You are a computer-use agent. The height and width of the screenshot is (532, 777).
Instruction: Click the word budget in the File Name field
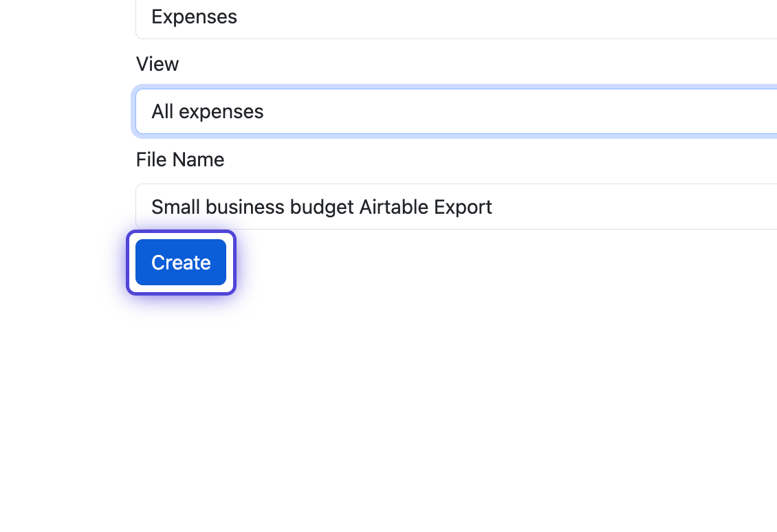click(322, 208)
